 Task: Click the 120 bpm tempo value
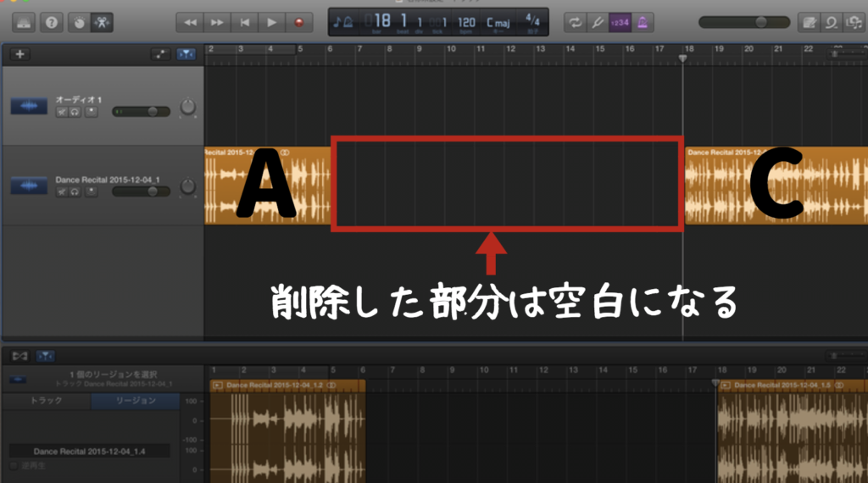coord(466,22)
